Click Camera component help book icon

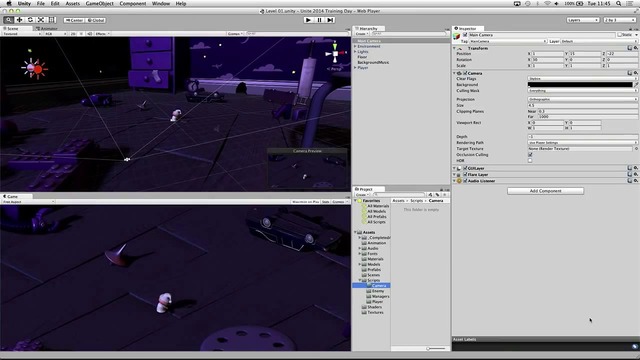(630, 73)
